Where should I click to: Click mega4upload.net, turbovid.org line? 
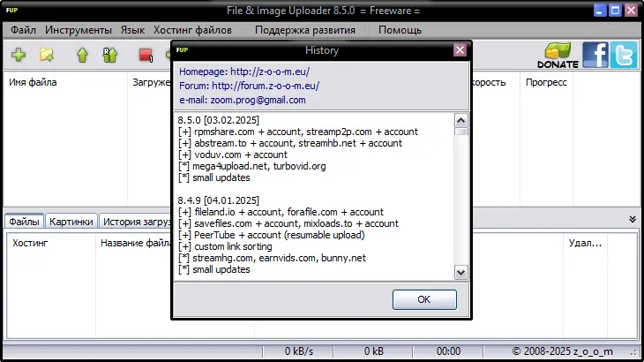tap(251, 166)
